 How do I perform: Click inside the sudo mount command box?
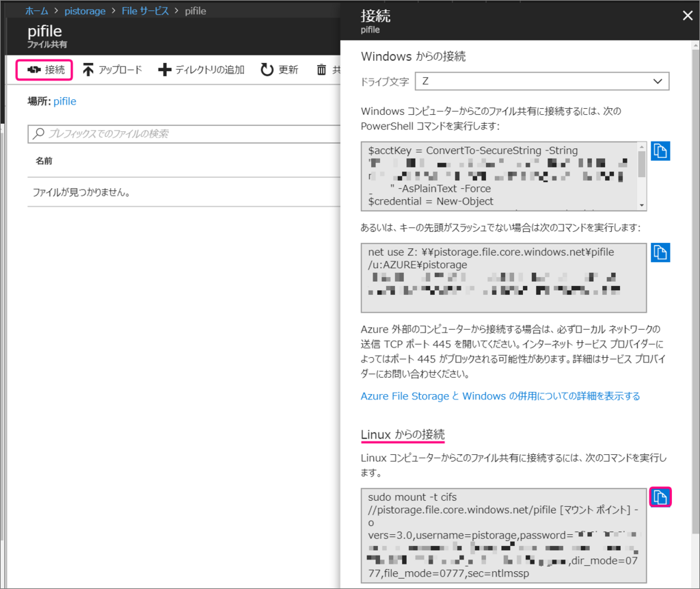point(504,536)
